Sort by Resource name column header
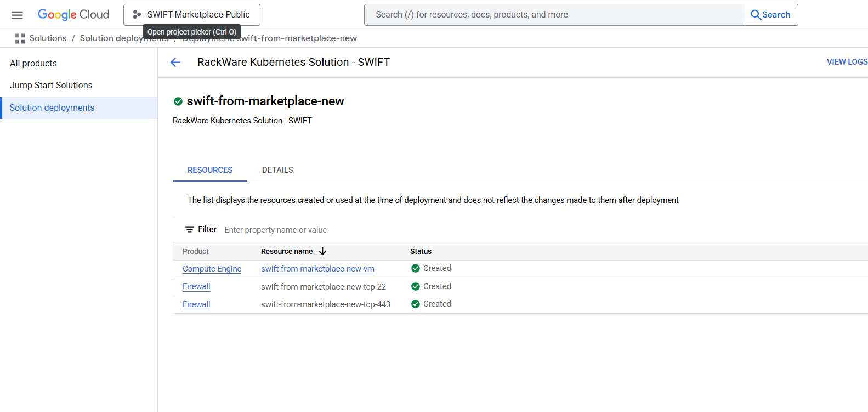This screenshot has width=868, height=412. pos(287,251)
